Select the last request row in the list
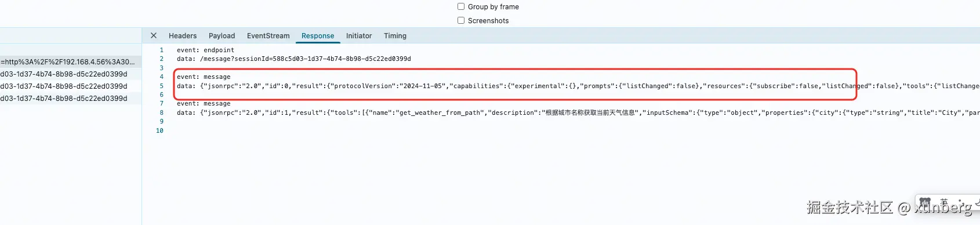Screen dimensions: 980x225 70,99
